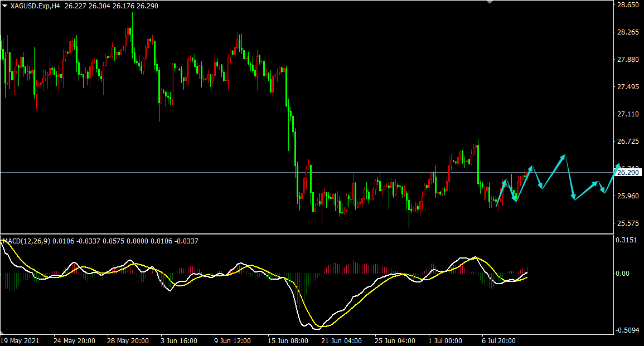Click the 27.495 price scale value
644x346 pixels.
[x=628, y=86]
